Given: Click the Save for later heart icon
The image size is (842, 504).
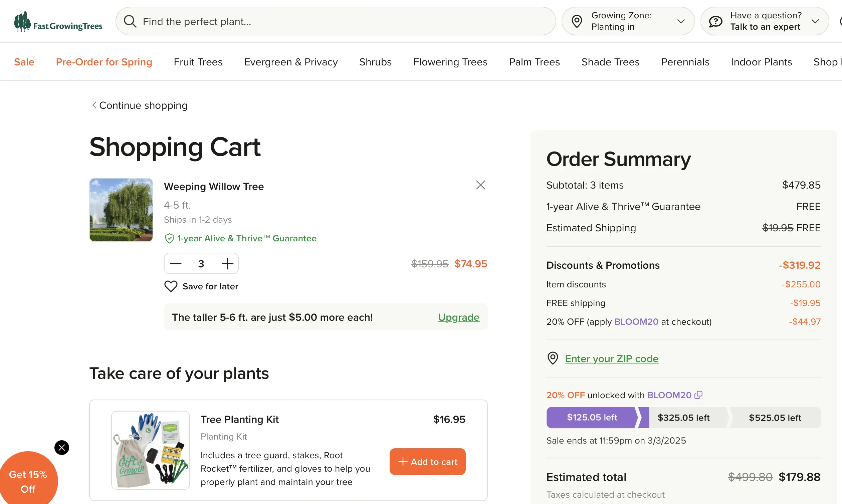Looking at the screenshot, I should coord(171,286).
